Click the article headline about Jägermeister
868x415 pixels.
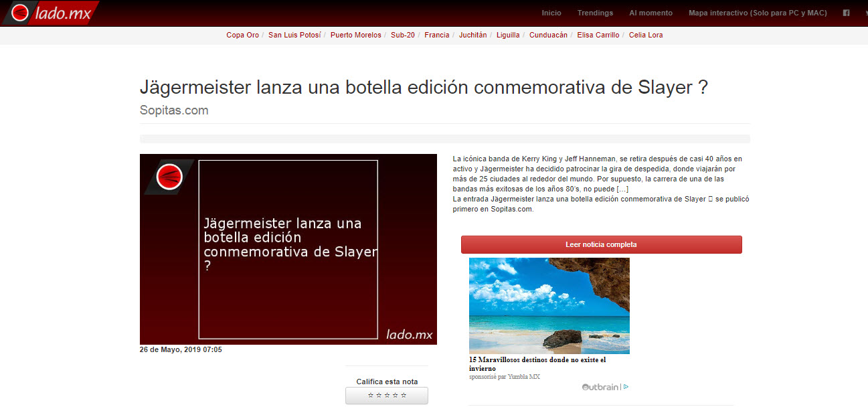click(x=424, y=87)
